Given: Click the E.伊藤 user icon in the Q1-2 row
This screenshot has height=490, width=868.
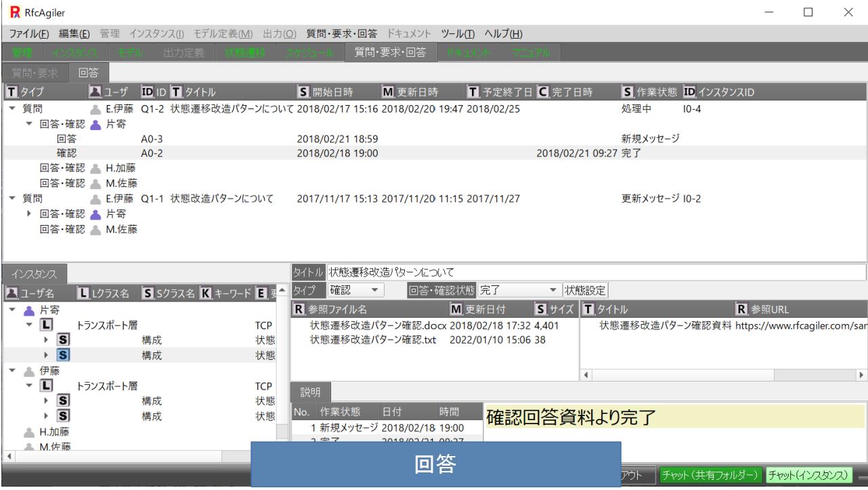Looking at the screenshot, I should click(x=95, y=109).
